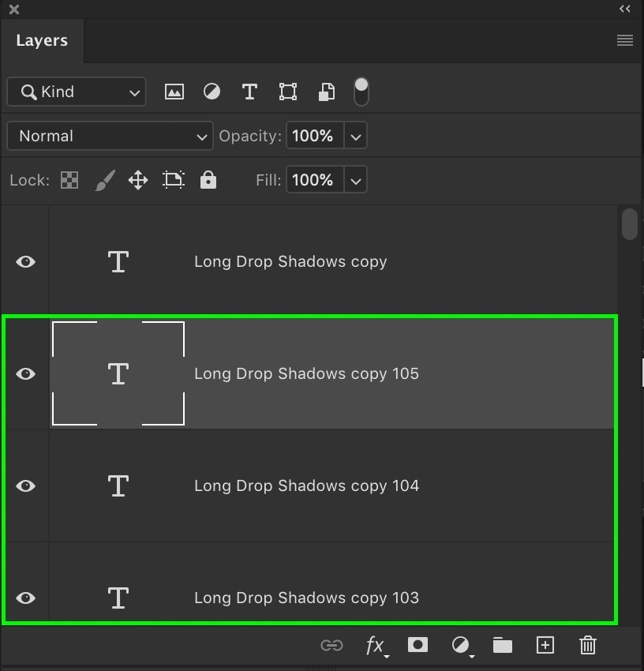This screenshot has height=671, width=644.
Task: Filter layers by pixel image icon
Action: 174,92
